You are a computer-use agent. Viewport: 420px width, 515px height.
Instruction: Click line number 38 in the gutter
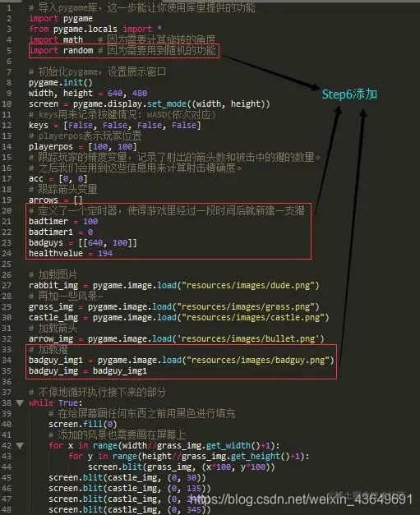(x=7, y=403)
